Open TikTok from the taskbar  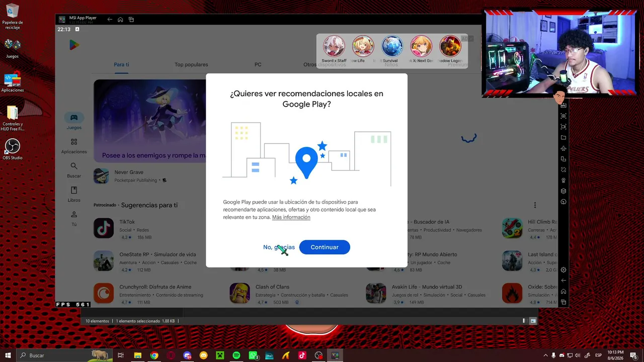click(x=302, y=355)
